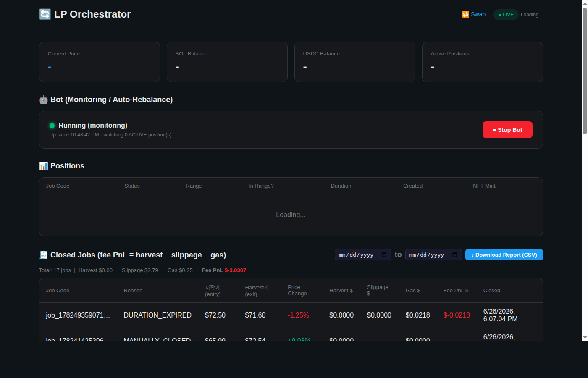The image size is (588, 378).
Task: Select the Current Price card
Action: pyautogui.click(x=100, y=62)
